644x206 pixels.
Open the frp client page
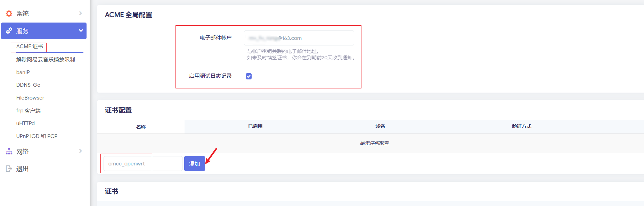click(x=28, y=111)
